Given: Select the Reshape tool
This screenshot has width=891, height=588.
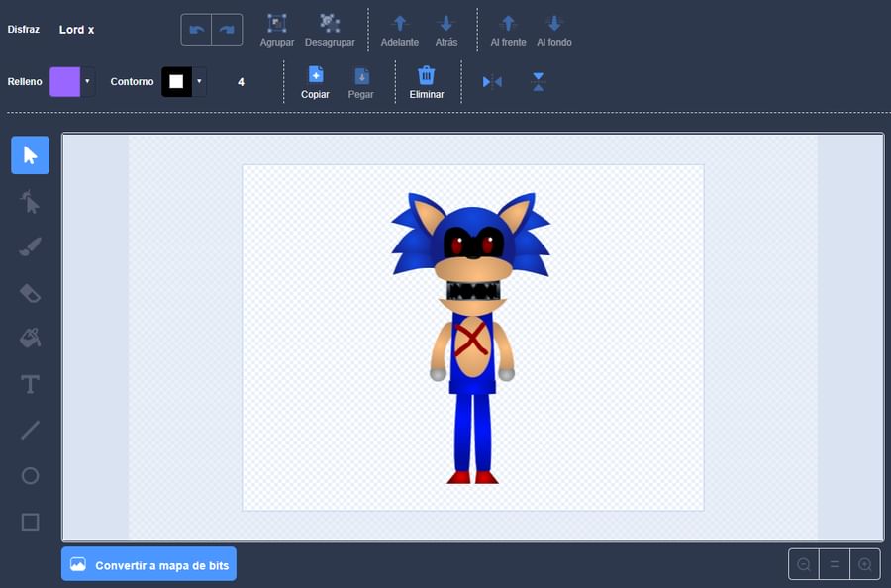Looking at the screenshot, I should pyautogui.click(x=30, y=201).
